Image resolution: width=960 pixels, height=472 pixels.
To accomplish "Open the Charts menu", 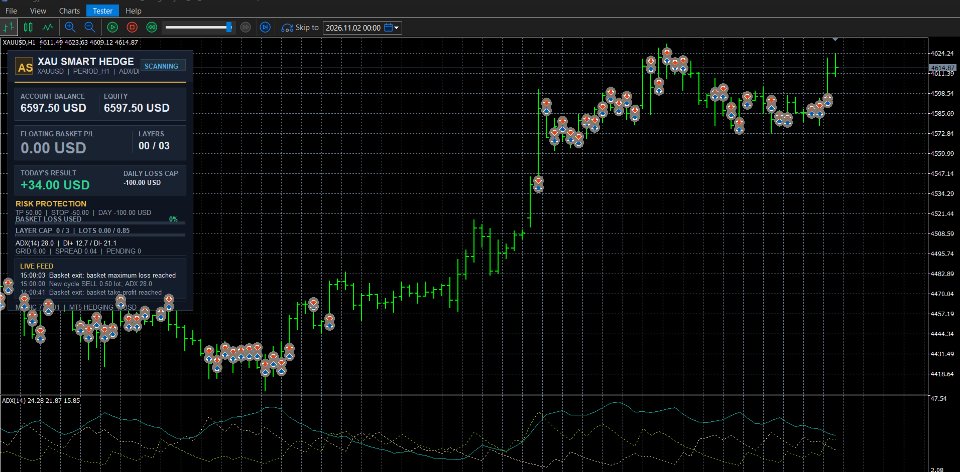I will point(69,11).
